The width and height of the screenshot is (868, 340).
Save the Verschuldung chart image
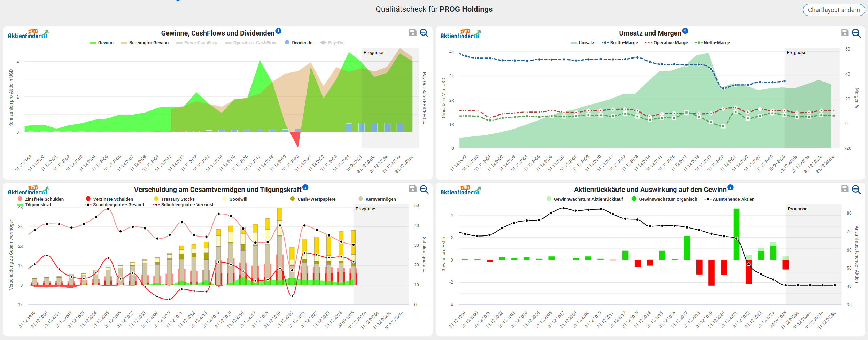412,189
